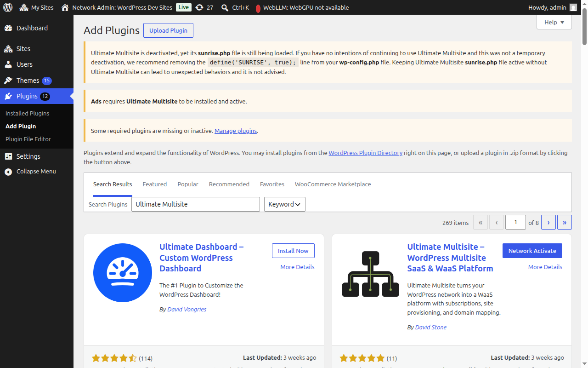View More Details for Ultimate Multisite
Viewport: 588px width, 368px height.
545,267
